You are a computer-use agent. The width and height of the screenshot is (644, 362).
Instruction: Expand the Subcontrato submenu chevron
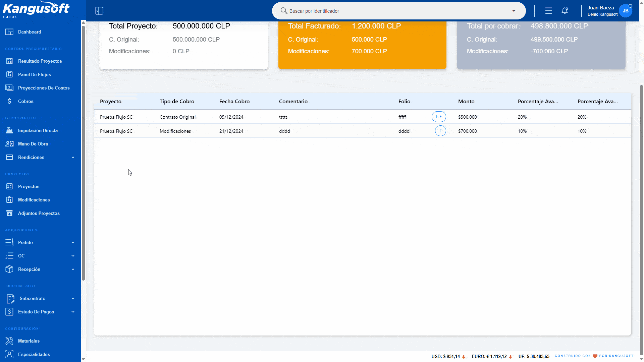pos(73,298)
